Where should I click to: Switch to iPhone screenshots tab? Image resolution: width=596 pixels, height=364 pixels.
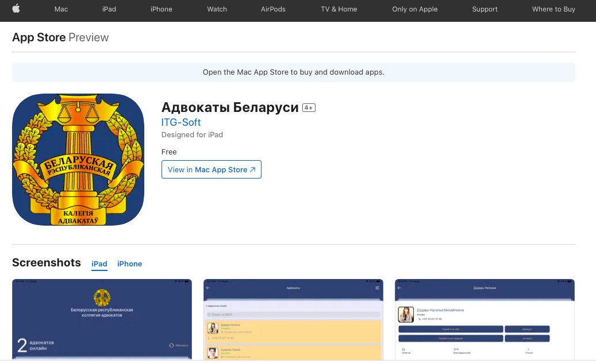point(130,264)
